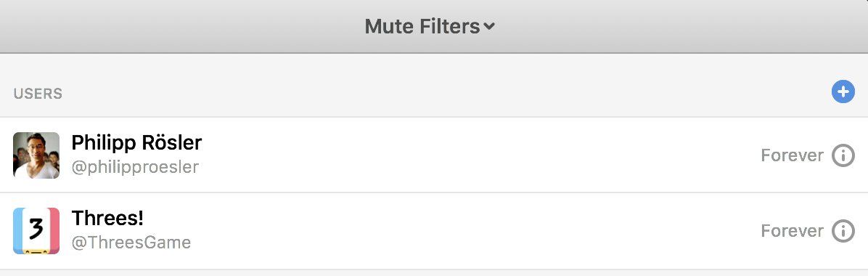Open info for Philipp Rösler mute
The image size is (868, 276).
(x=843, y=155)
